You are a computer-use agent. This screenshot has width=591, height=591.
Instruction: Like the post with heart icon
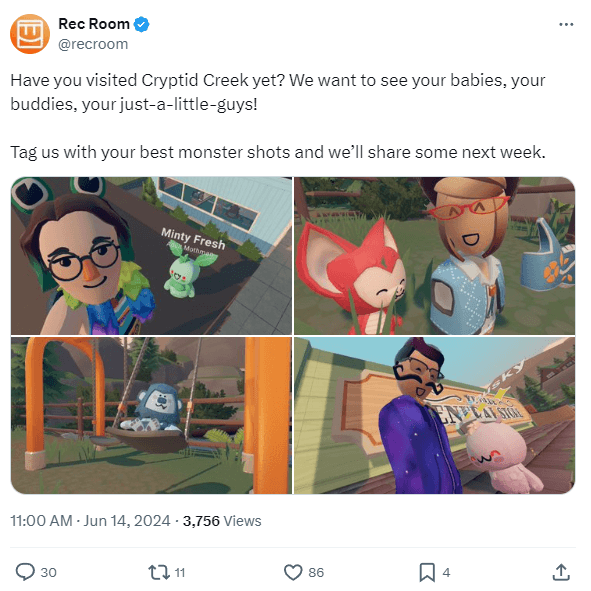293,572
